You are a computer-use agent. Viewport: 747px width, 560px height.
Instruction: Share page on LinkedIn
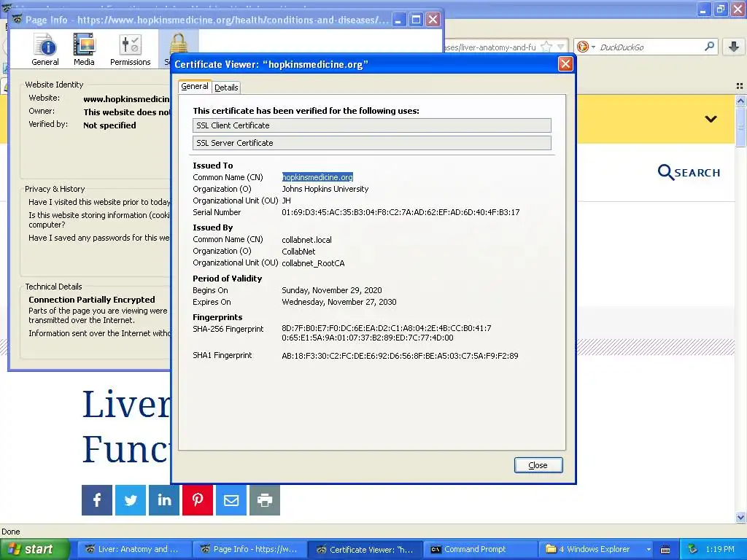[x=164, y=500]
